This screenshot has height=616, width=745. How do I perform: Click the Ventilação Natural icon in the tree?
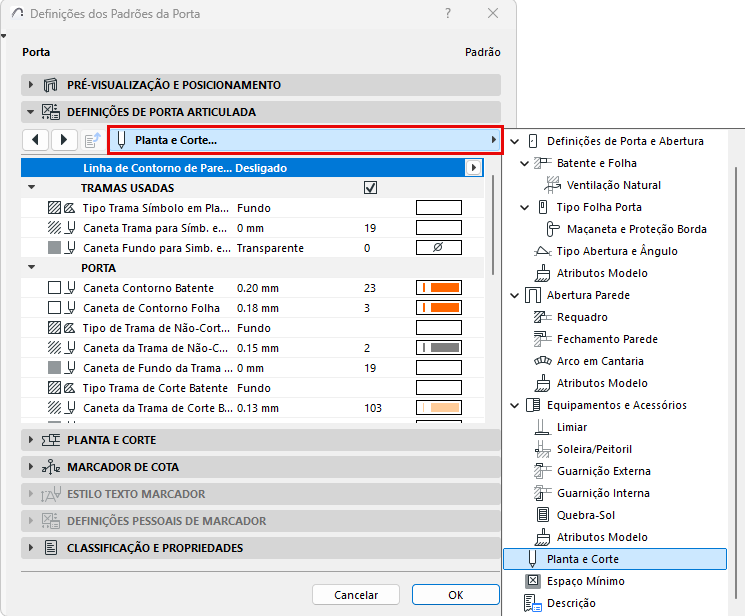(553, 185)
